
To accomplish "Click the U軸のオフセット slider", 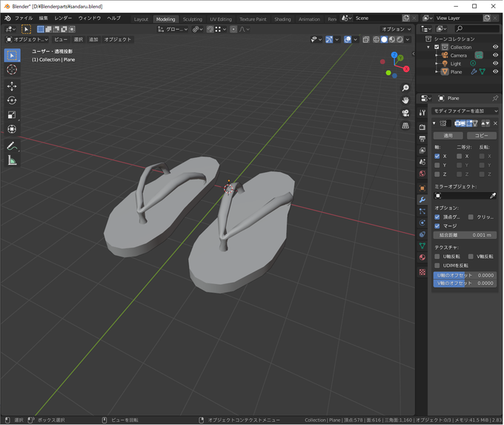I will pyautogui.click(x=465, y=275).
